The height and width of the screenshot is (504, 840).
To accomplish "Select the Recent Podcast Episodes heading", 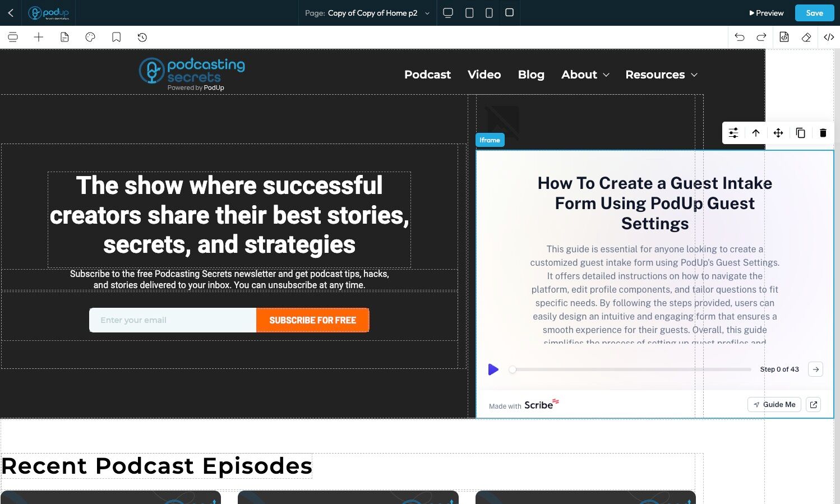I will (x=157, y=466).
